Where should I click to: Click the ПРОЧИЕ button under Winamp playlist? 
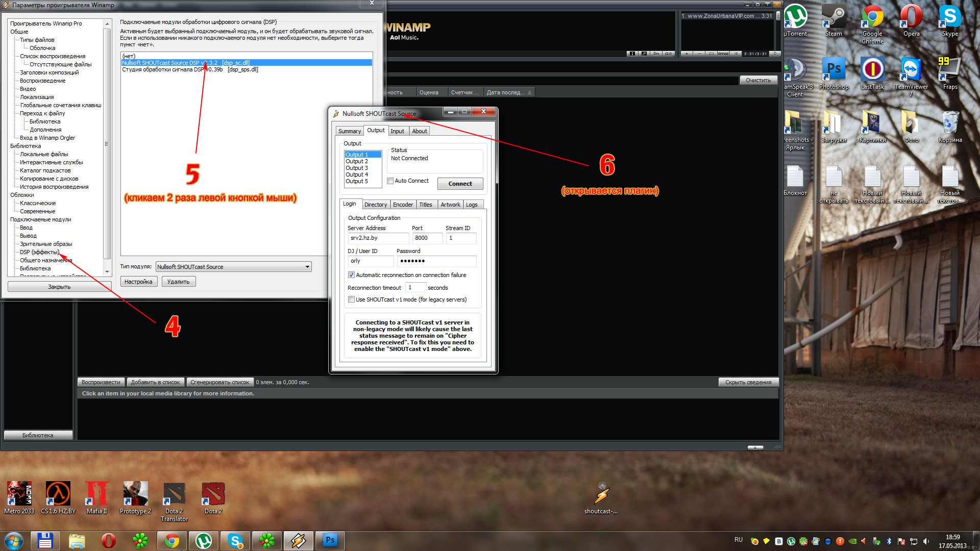point(724,54)
